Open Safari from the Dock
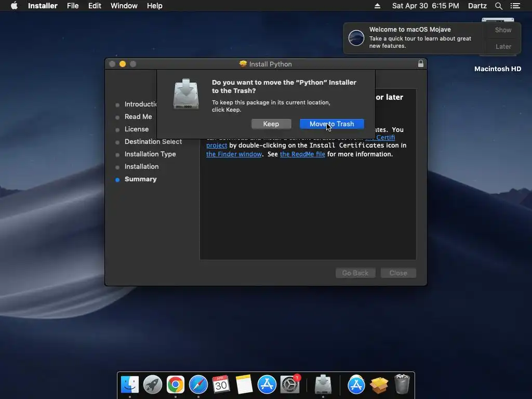The image size is (532, 399). (x=198, y=385)
